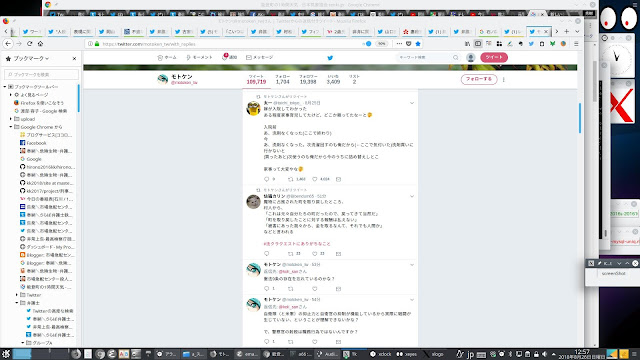Open the xeyes taskbar entry
This screenshot has width=640, height=360.
(x=407, y=354)
